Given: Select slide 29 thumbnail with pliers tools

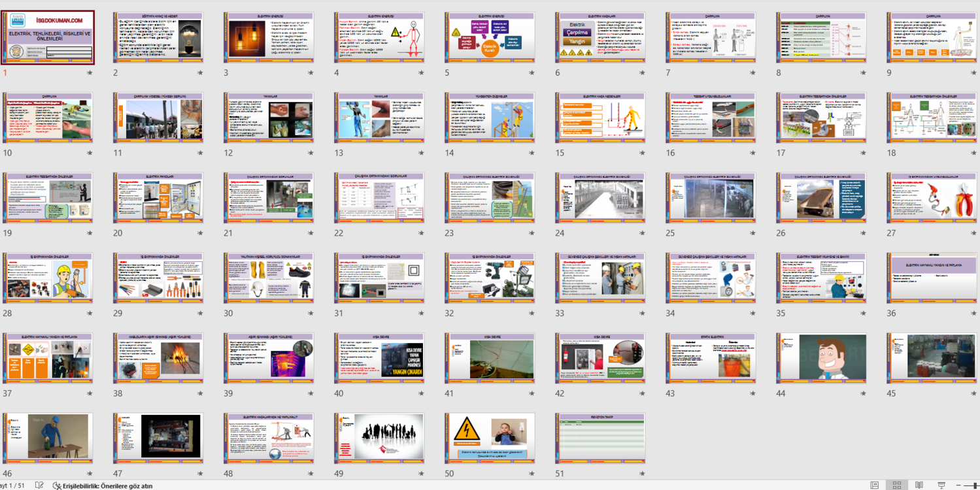Looking at the screenshot, I should click(158, 278).
